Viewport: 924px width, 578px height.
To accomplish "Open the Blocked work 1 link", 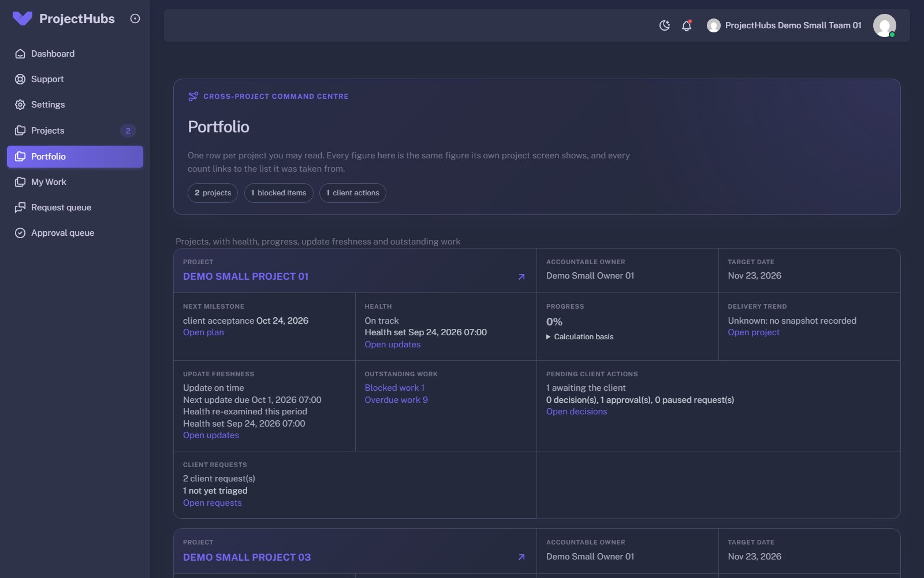I will coord(394,388).
